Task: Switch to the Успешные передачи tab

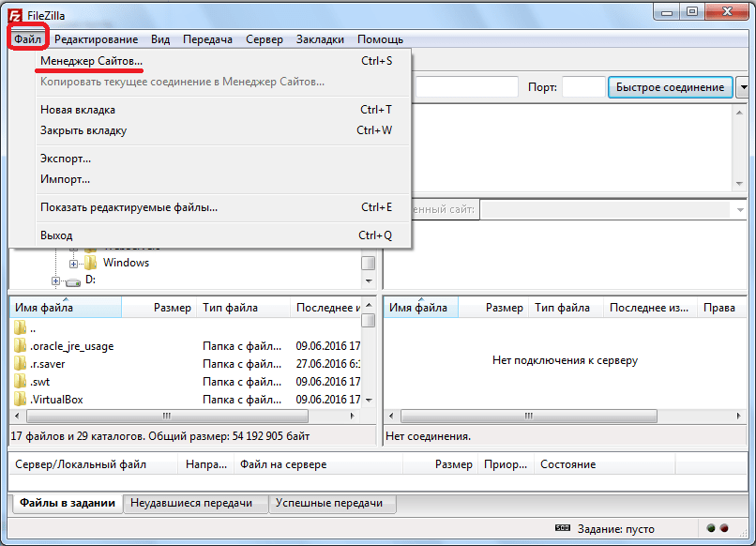Action: pos(328,504)
